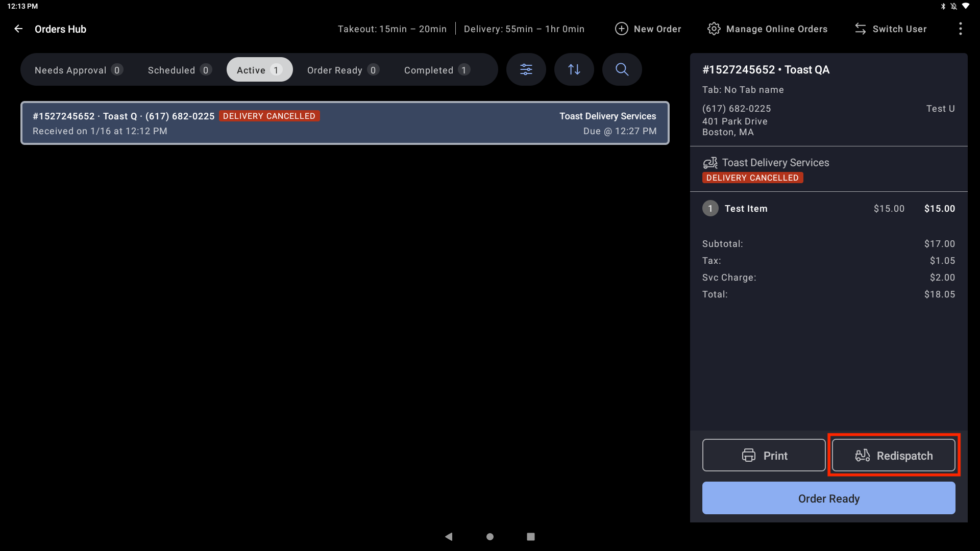Select order #1527245652 in the list

(x=345, y=123)
